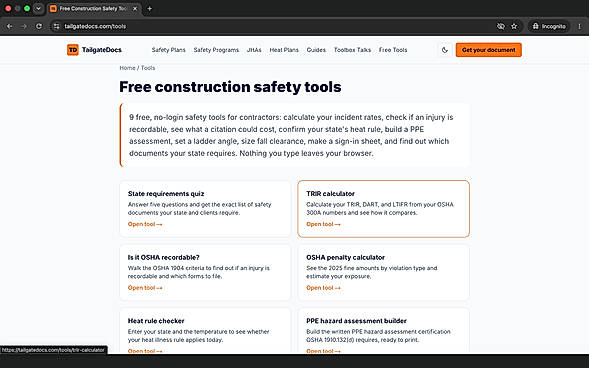Click the tracking protection eye icon
Image resolution: width=589 pixels, height=368 pixels.
[x=500, y=26]
